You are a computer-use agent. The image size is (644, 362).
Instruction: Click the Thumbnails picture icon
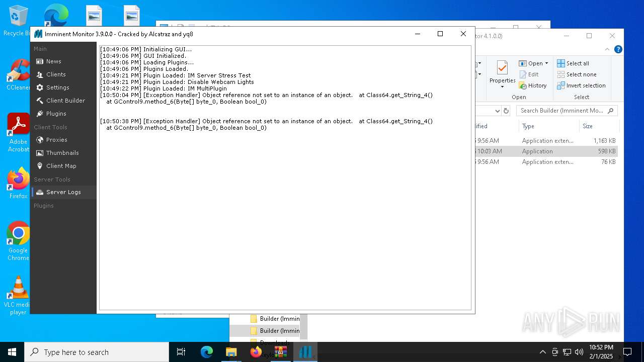pos(40,153)
